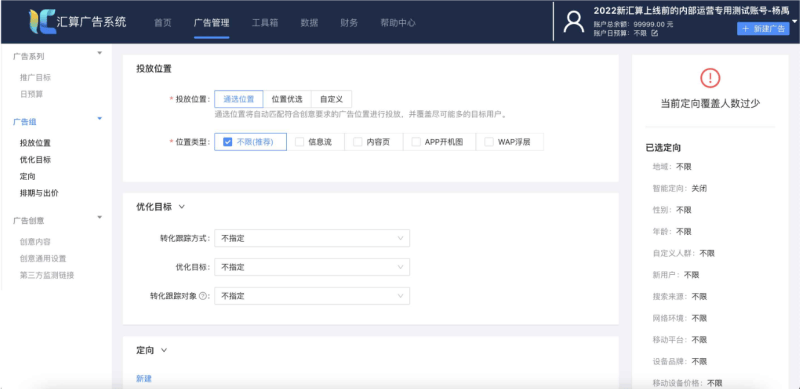The height and width of the screenshot is (389, 800).
Task: Collapse the 广告系列 sidebar group
Action: pyautogui.click(x=99, y=53)
